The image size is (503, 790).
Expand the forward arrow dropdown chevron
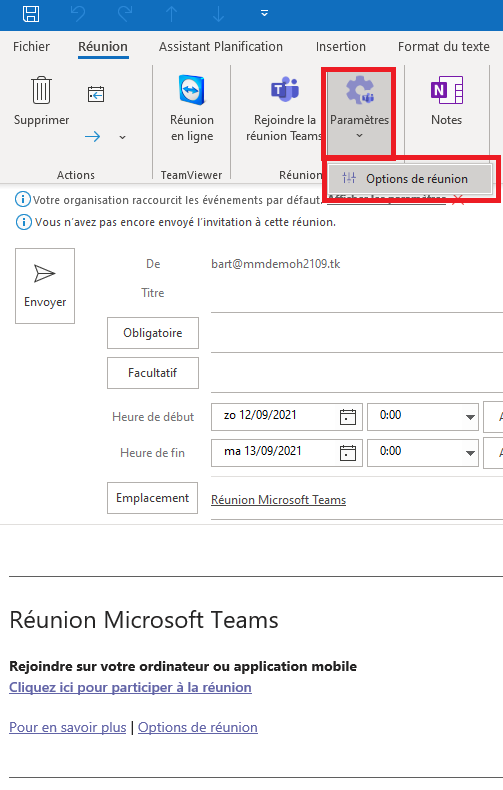pos(122,137)
